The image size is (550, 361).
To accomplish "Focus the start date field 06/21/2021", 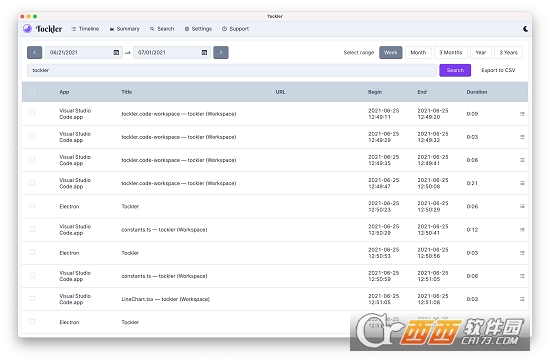I will pos(83,53).
